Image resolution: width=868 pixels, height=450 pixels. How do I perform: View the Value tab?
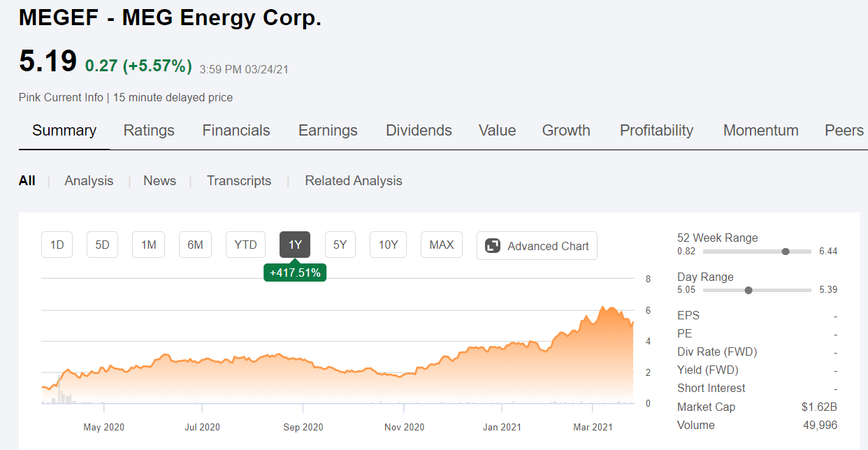tap(498, 131)
